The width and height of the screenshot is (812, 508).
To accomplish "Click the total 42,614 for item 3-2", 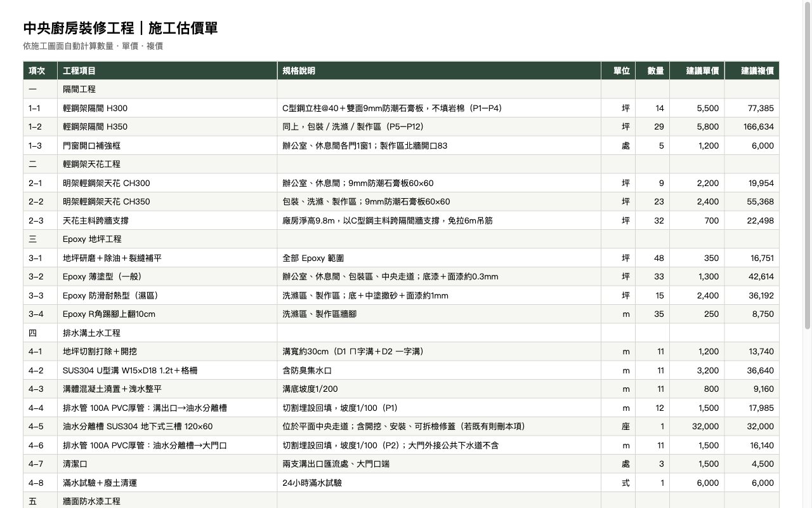I will [761, 277].
